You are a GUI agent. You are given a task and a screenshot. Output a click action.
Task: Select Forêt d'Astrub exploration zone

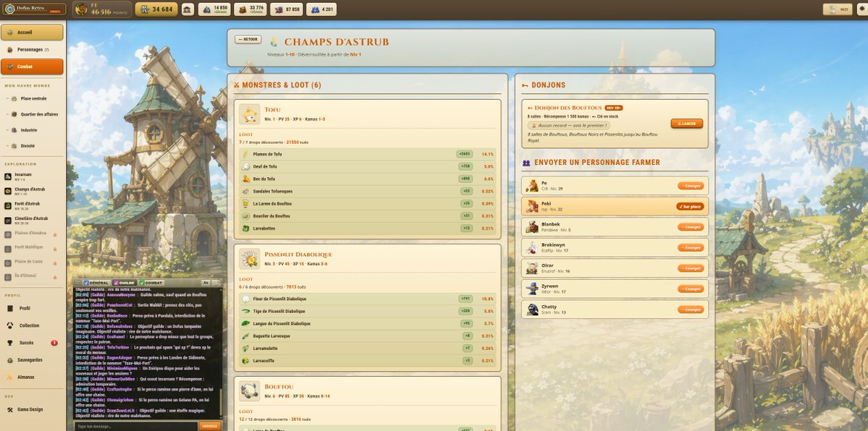(x=32, y=206)
